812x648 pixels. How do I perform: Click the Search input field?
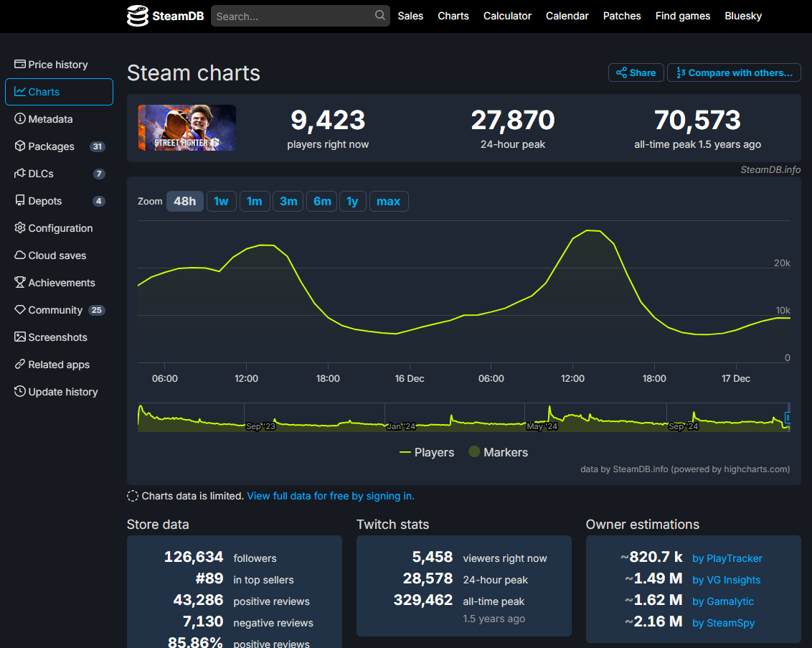pos(301,16)
